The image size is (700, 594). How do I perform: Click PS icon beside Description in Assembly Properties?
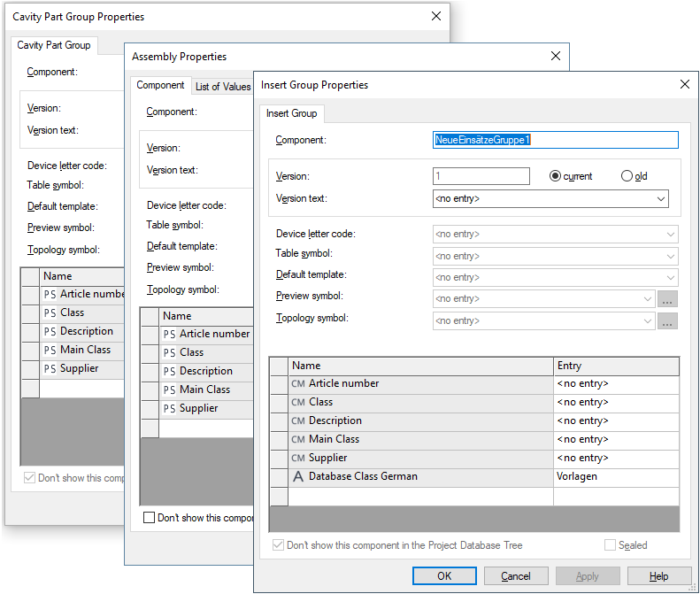click(x=169, y=372)
